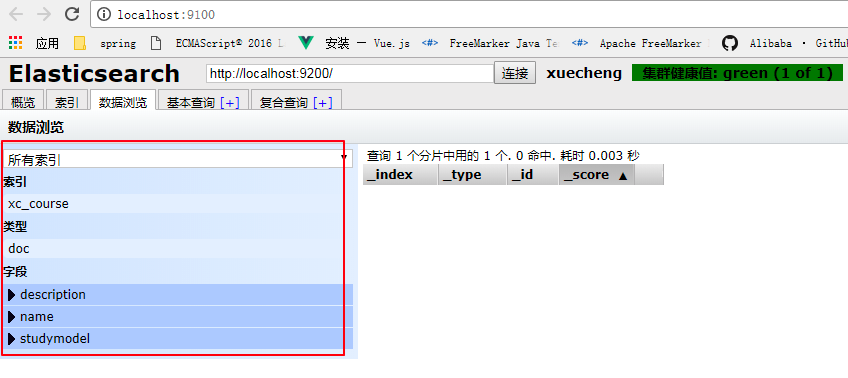Click the browser forward arrow

[44, 15]
